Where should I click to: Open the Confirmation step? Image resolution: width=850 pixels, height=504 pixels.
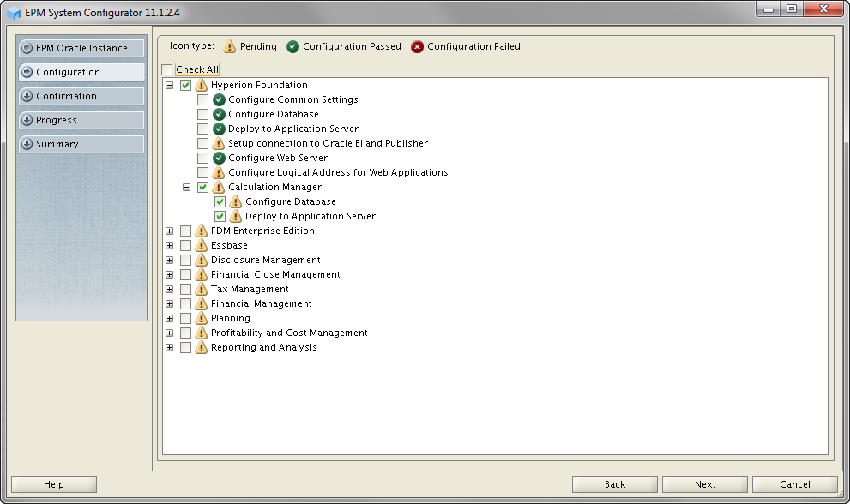(x=81, y=97)
